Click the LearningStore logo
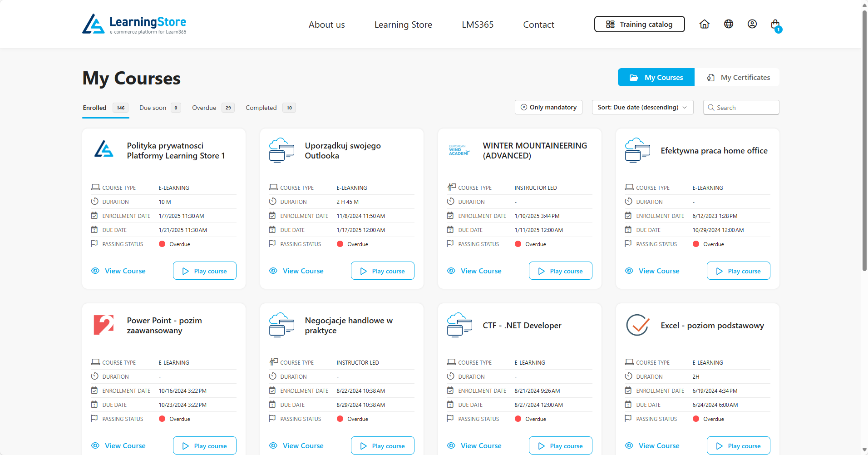Screen dimensions: 868x455 click(x=134, y=24)
